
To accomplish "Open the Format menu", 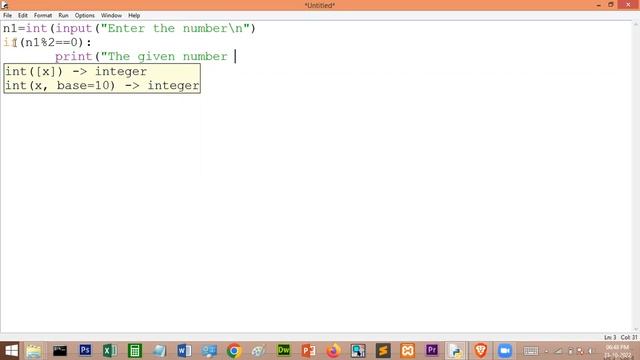I will (43, 16).
